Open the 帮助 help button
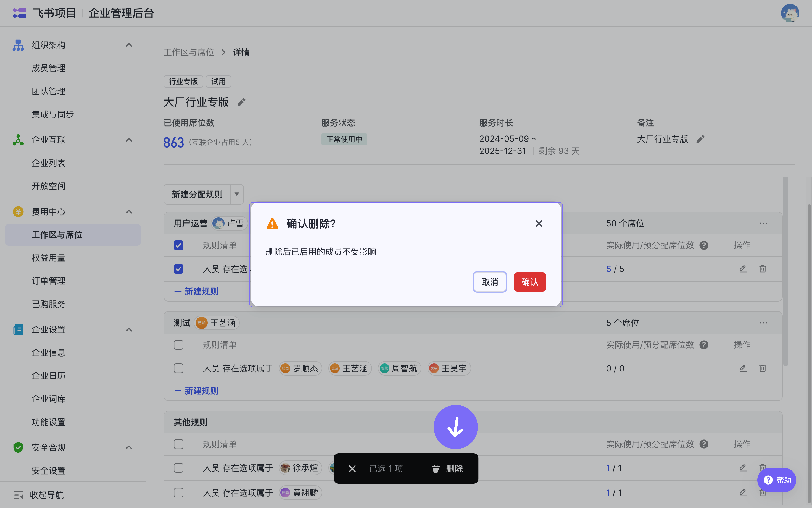 click(x=777, y=480)
